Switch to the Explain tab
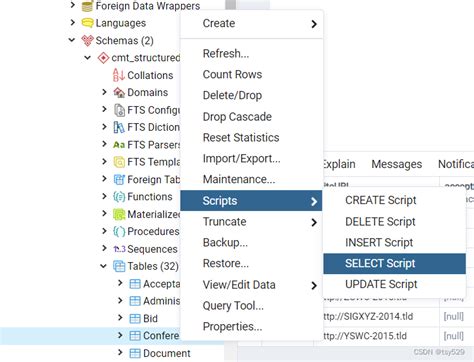This screenshot has width=474, height=362. click(x=339, y=164)
